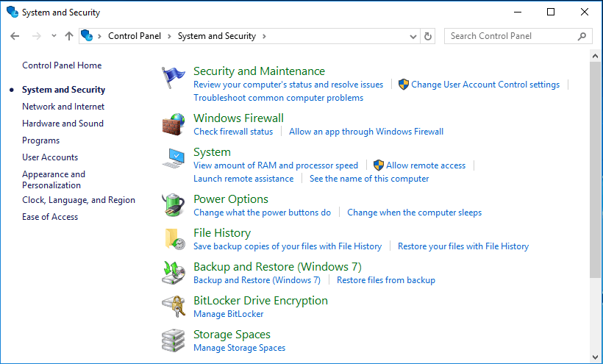Open Allow remote access link
Image resolution: width=603 pixels, height=364 pixels.
tap(426, 165)
